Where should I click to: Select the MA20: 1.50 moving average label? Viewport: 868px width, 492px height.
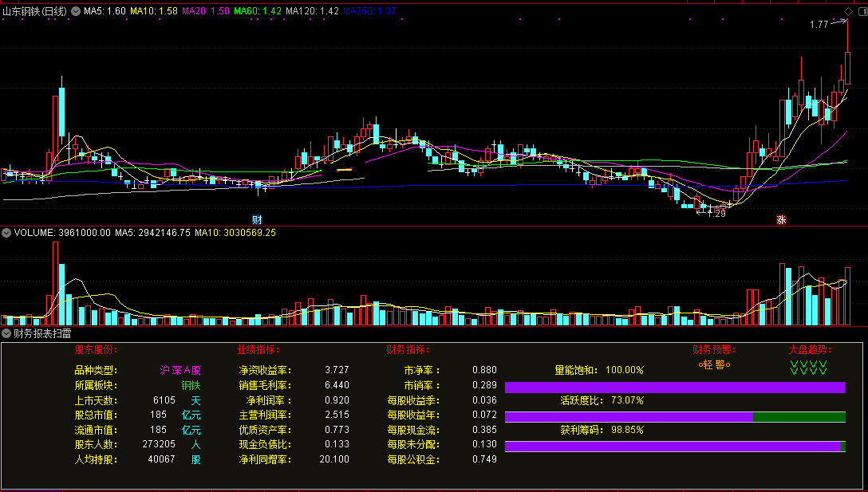(205, 11)
